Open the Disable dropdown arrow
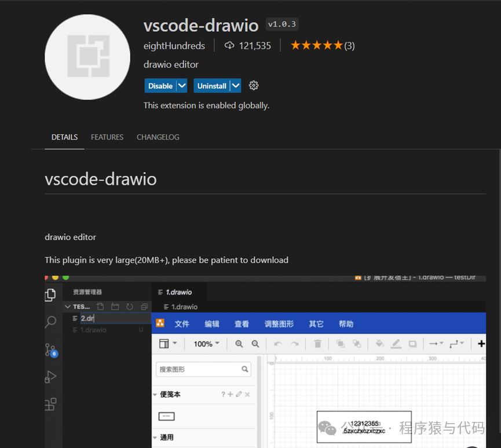 click(x=182, y=86)
